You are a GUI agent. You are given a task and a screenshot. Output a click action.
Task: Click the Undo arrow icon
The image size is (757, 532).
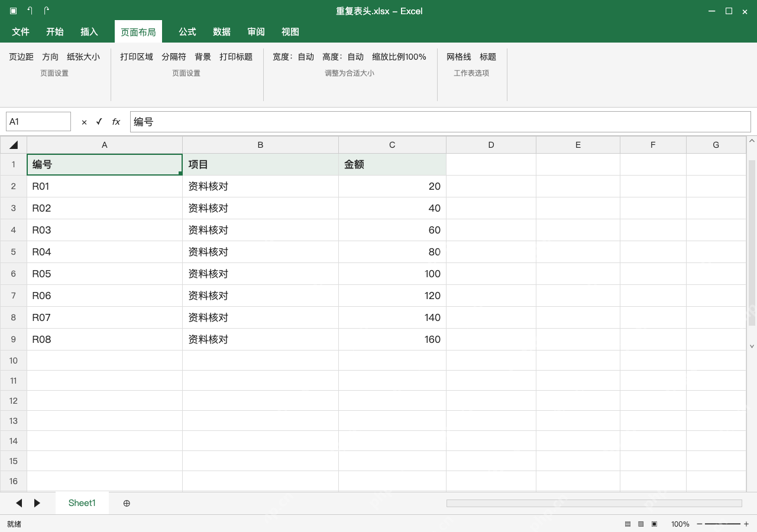point(30,11)
